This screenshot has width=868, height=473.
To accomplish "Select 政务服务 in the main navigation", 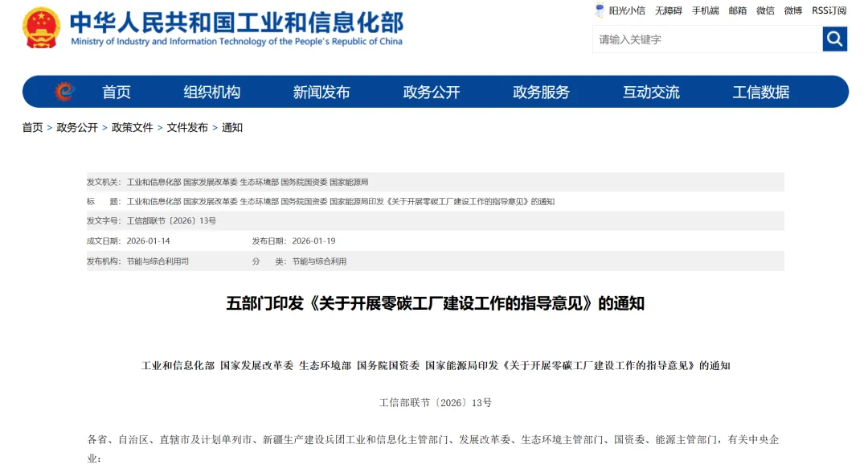I will click(541, 92).
